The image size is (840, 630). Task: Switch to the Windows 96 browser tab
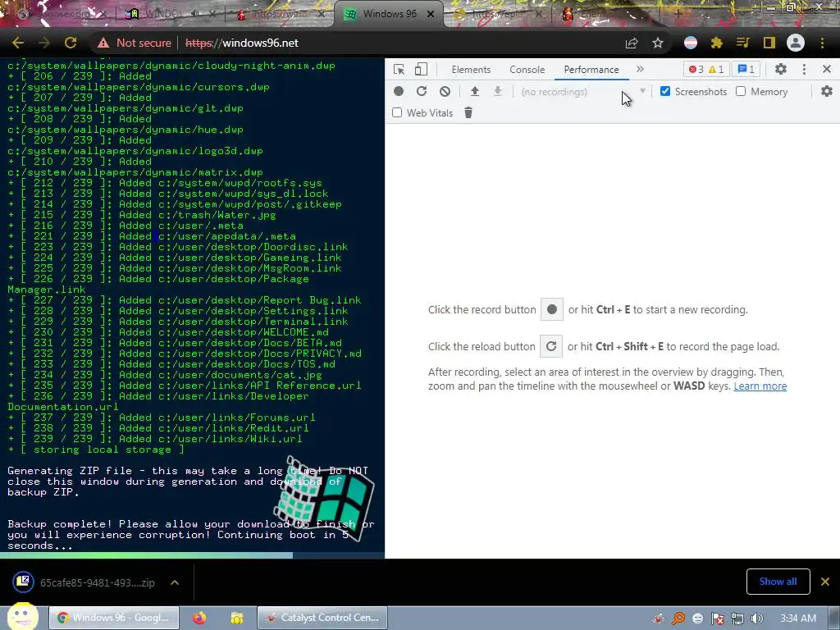pyautogui.click(x=389, y=14)
